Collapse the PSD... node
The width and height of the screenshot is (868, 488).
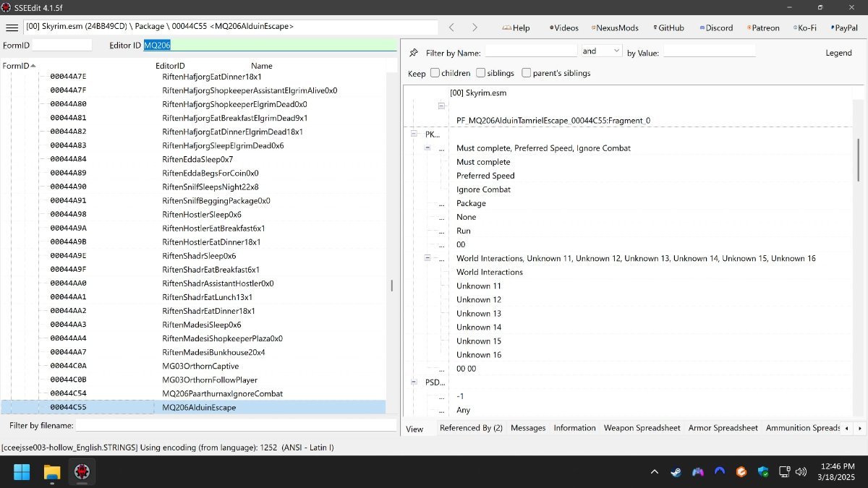coord(414,382)
